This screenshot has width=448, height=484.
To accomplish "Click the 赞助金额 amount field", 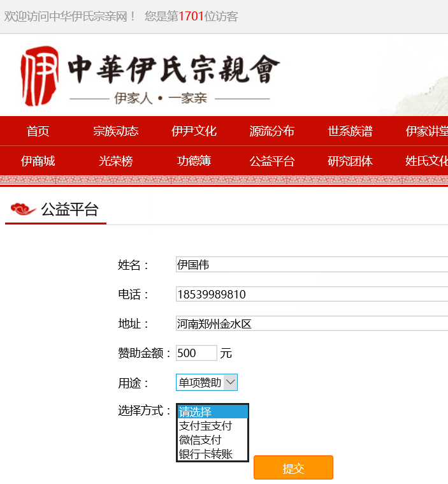I will pyautogui.click(x=196, y=353).
